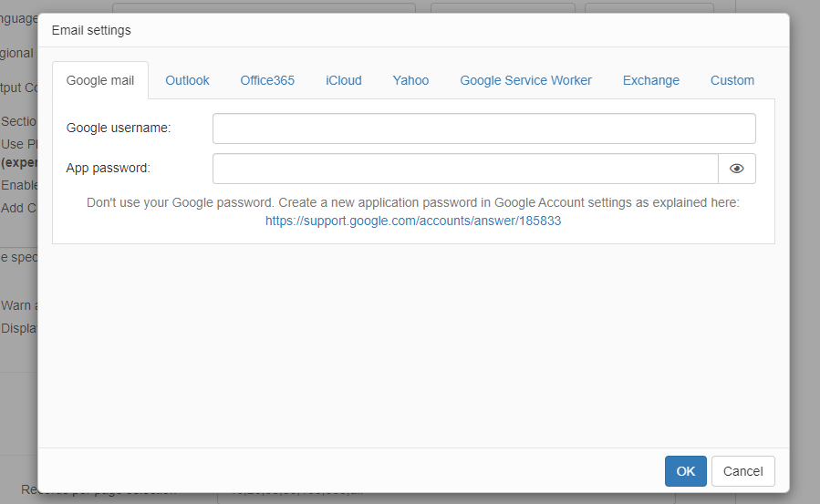Click the 'App password:' label
This screenshot has width=820, height=504.
click(x=108, y=169)
